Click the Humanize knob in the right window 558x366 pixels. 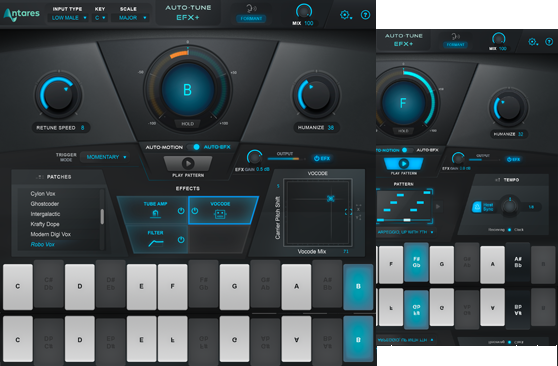tap(508, 108)
